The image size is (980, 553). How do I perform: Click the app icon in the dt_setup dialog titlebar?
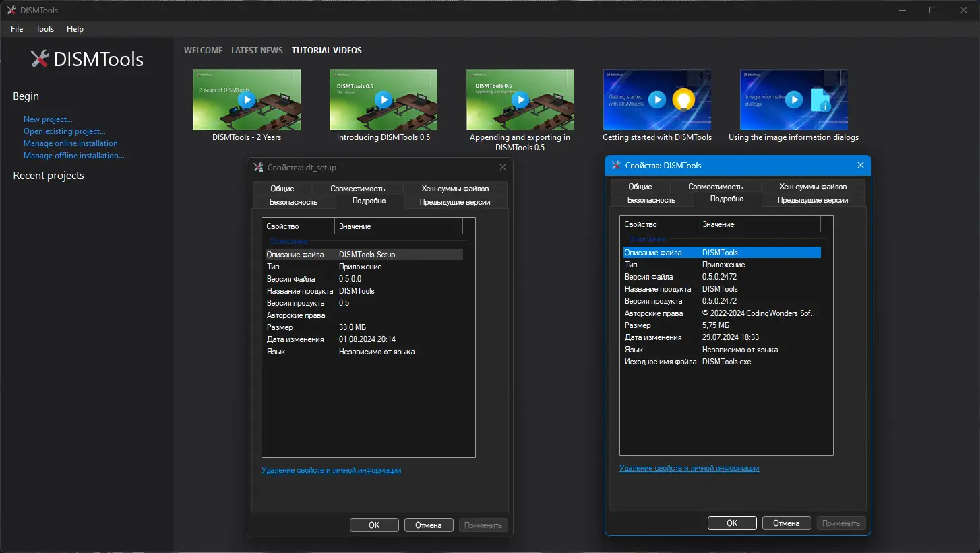click(x=257, y=167)
